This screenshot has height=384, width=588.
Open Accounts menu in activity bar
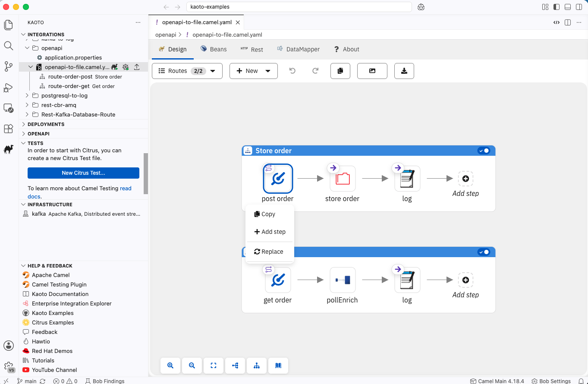8,346
